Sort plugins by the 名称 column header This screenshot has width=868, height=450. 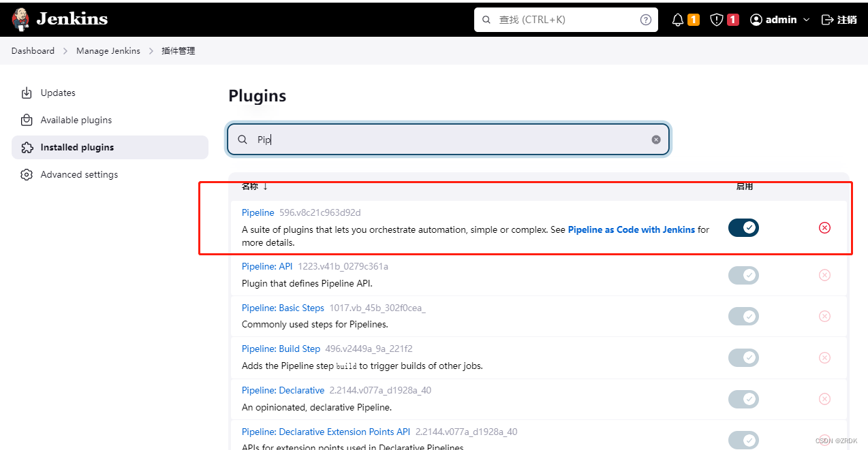[x=255, y=186]
